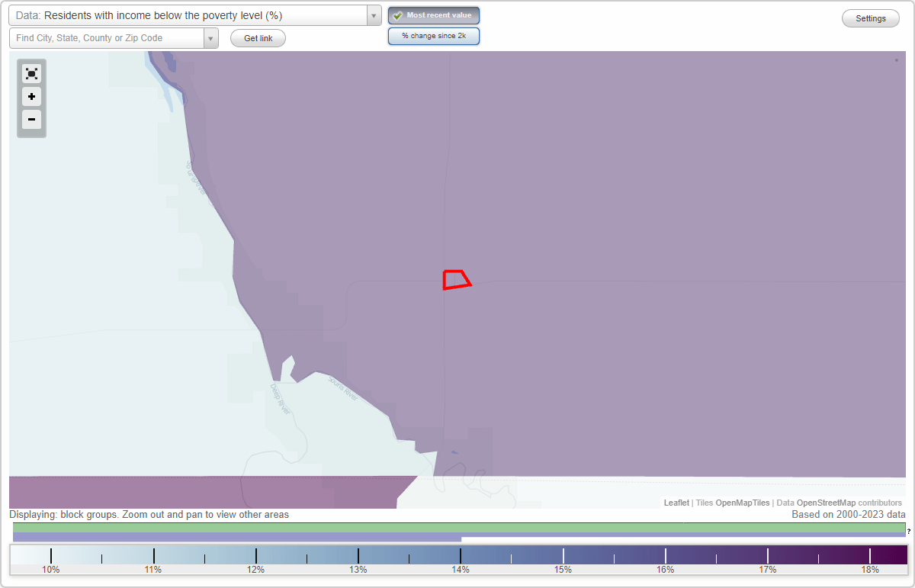Viewport: 915px width, 588px height.
Task: Click the green distribution bar
Action: (x=459, y=528)
